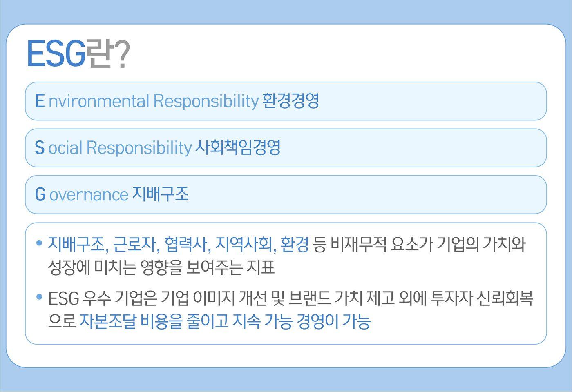Click the bold letter "G" in the third box
572x392 pixels.
click(x=40, y=195)
